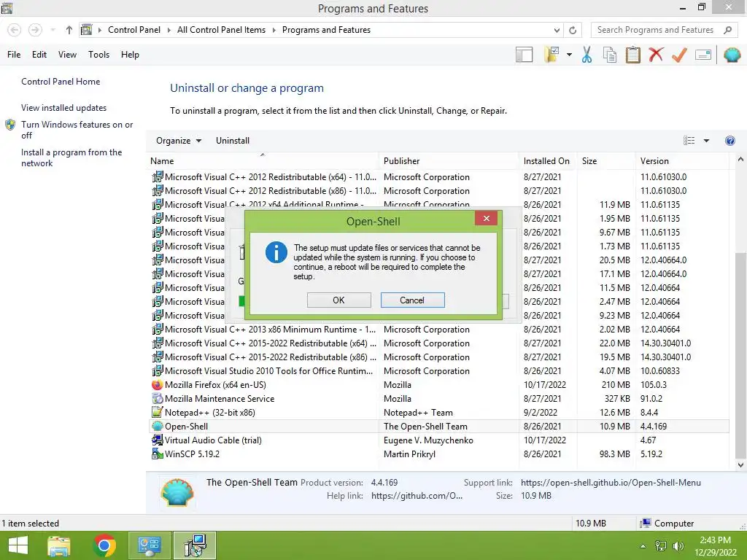Click the Move To folder toolbar icon
Viewport: 747px width, 560px height.
tap(552, 55)
